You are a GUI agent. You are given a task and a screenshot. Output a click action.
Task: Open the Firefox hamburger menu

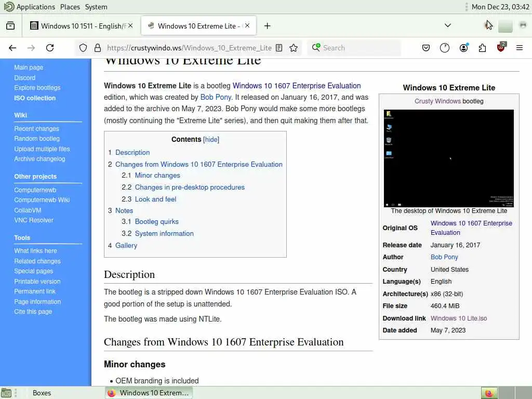pyautogui.click(x=520, y=48)
